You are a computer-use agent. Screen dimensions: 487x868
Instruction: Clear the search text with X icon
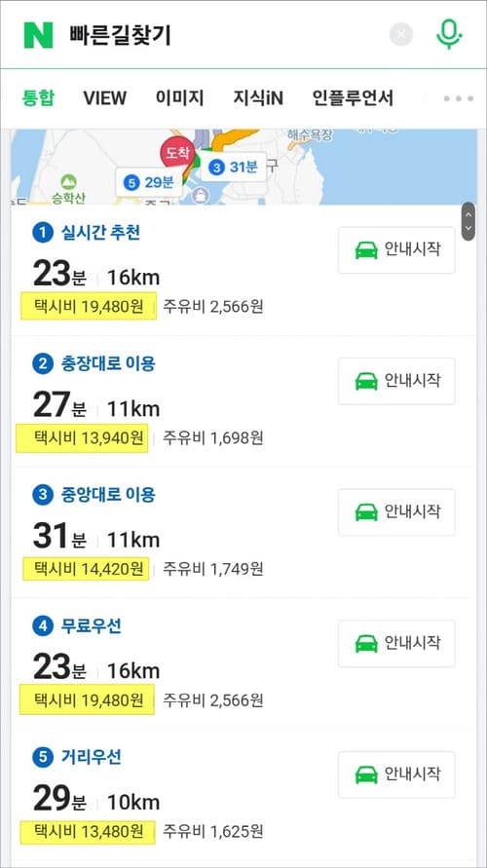[x=401, y=35]
